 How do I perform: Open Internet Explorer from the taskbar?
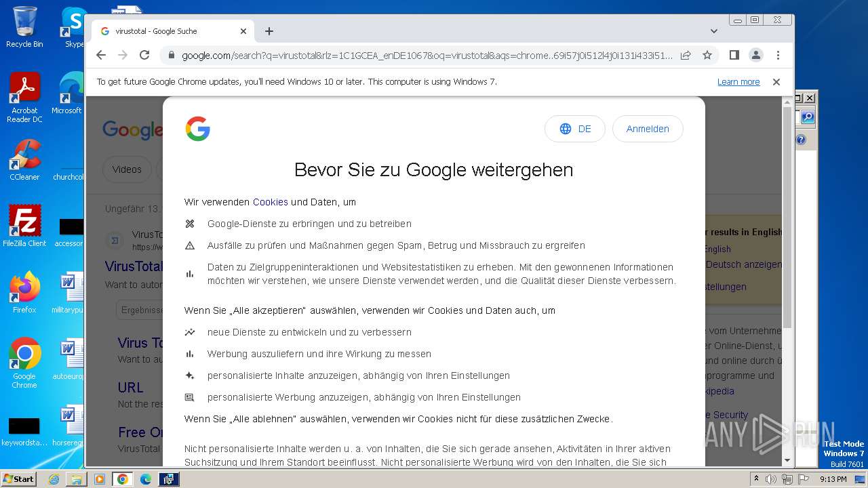(54, 479)
